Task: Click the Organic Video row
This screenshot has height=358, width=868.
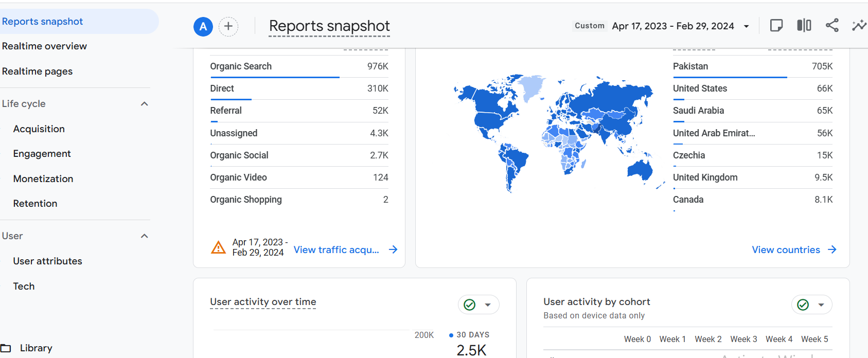Action: pos(299,177)
